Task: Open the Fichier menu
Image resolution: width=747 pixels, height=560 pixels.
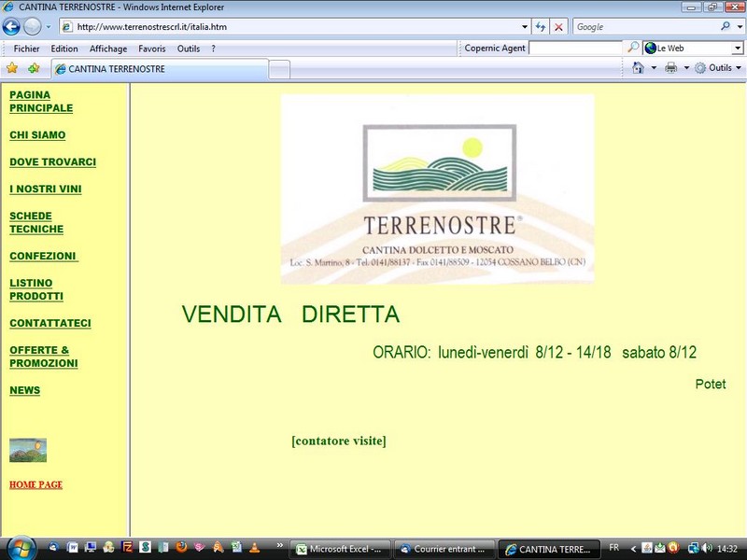Action: click(26, 49)
